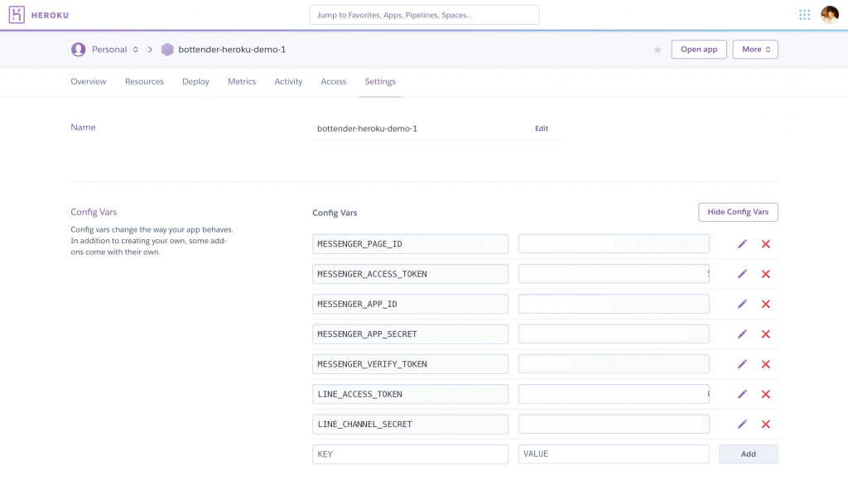Viewport: 848px width, 504px height.
Task: Focus the new KEY input field
Action: click(410, 454)
